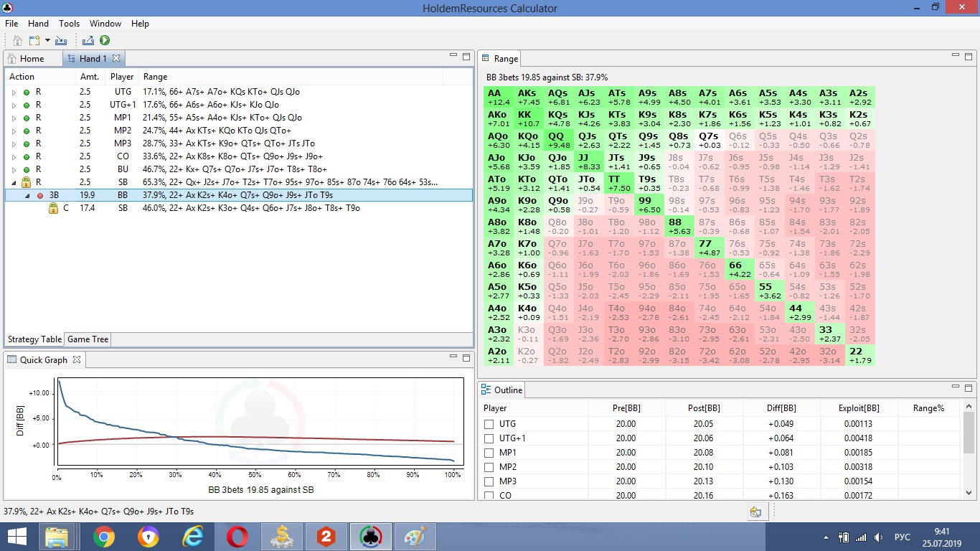Check the MP2 player checkbox in Outline
980x551 pixels.
point(489,467)
